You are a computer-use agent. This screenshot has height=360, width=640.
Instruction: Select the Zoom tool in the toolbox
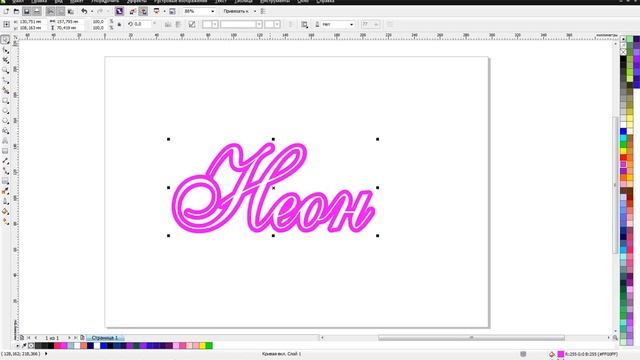tap(5, 71)
